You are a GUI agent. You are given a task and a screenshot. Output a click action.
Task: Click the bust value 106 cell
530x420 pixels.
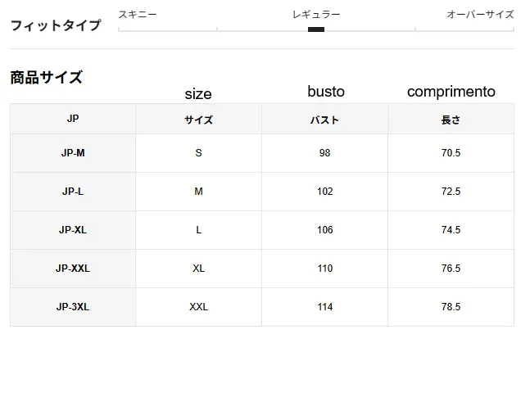[324, 230]
